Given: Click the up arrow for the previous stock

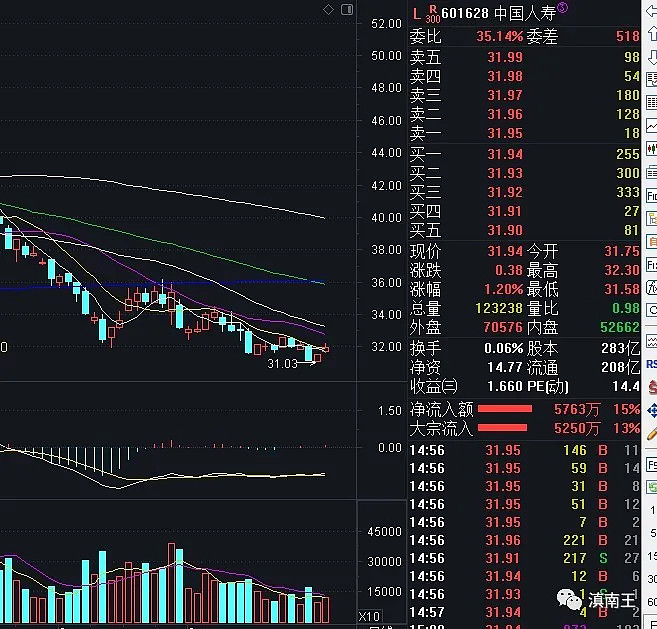Looking at the screenshot, I should 652,34.
